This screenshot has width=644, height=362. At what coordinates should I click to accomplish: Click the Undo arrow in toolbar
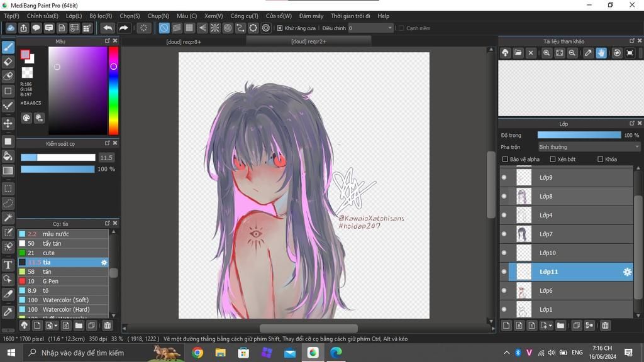(108, 28)
